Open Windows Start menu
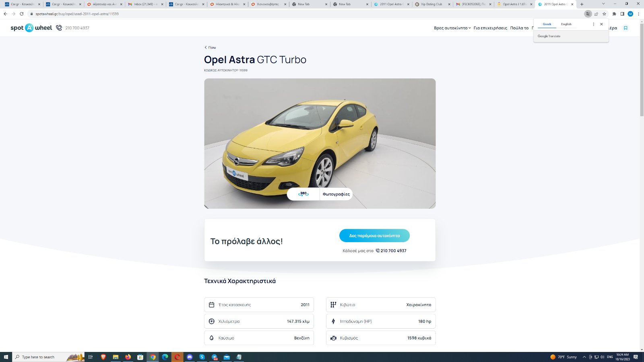This screenshot has height=362, width=644. [6, 357]
